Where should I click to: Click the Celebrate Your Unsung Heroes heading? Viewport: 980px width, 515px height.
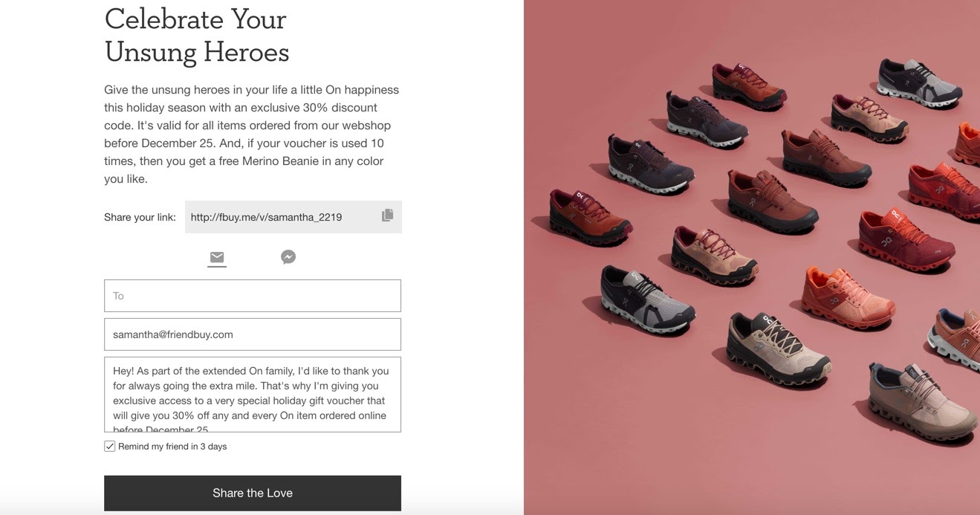[197, 35]
